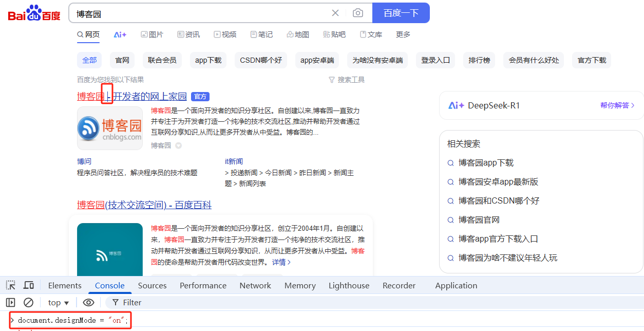
Task: Switch to the DevTools Memory tab
Action: pyautogui.click(x=300, y=286)
